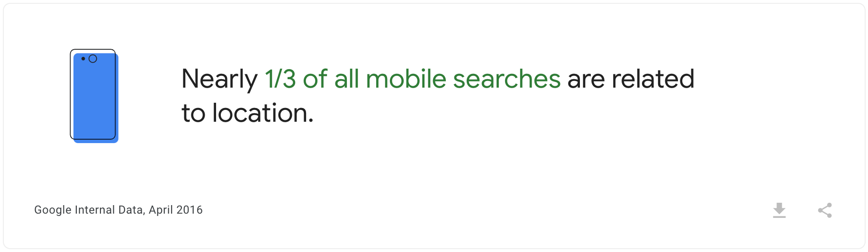The width and height of the screenshot is (868, 252).
Task: Click the download icon
Action: click(x=779, y=210)
